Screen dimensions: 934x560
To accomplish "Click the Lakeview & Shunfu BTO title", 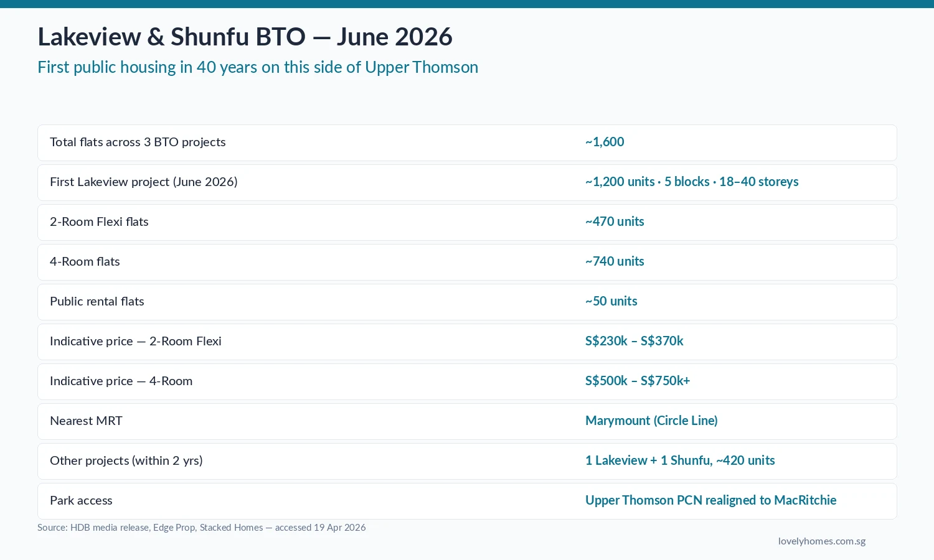I will [x=245, y=36].
